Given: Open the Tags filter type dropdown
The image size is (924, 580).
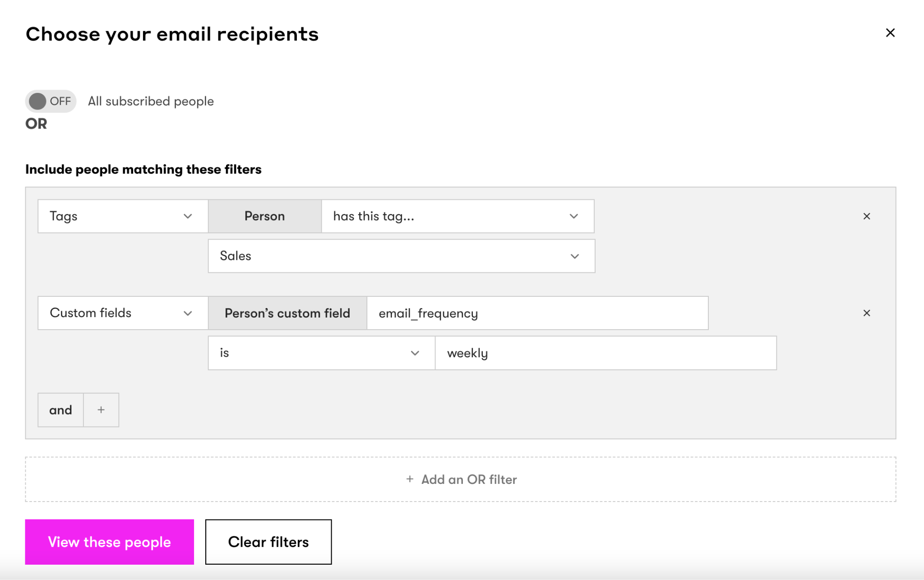Looking at the screenshot, I should point(123,216).
